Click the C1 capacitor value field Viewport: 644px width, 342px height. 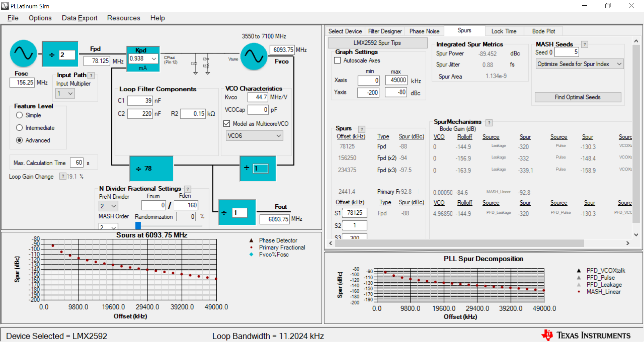pyautogui.click(x=140, y=100)
